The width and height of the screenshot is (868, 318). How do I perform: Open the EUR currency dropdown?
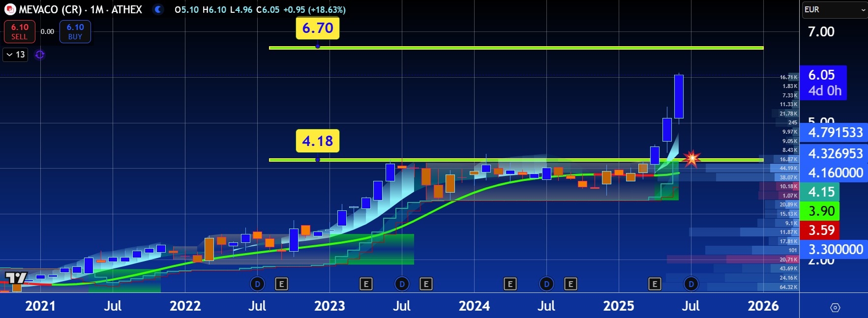point(834,9)
